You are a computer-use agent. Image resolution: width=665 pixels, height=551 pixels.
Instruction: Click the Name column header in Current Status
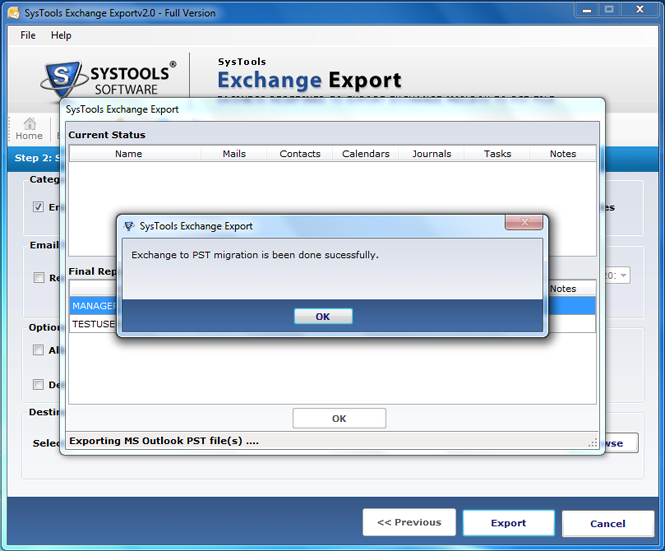click(x=129, y=154)
